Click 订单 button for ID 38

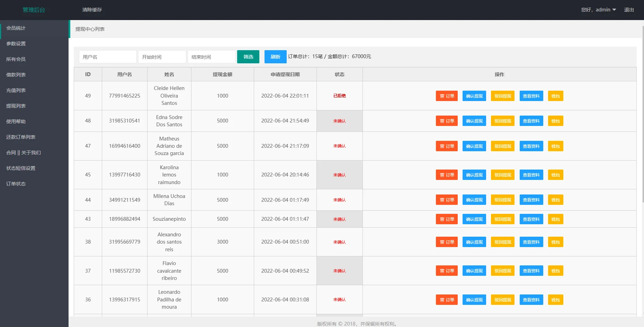[x=447, y=242]
